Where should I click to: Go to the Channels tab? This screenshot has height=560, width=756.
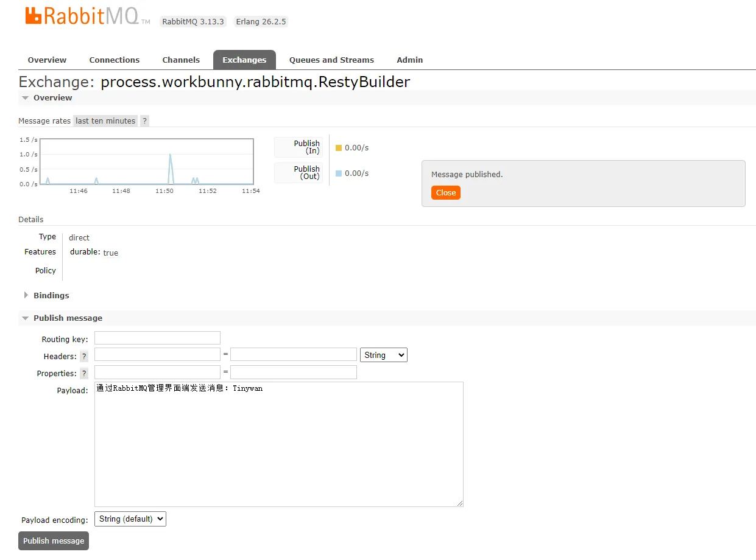[181, 60]
